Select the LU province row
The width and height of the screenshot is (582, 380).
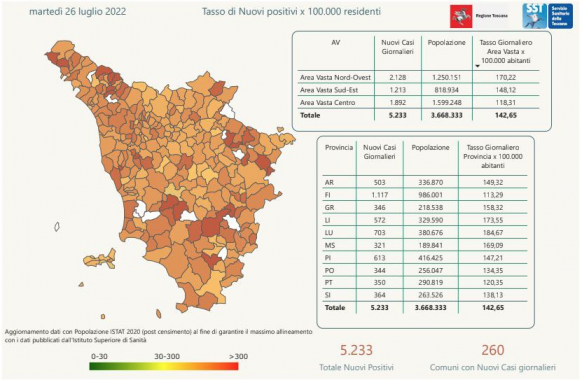[425, 233]
